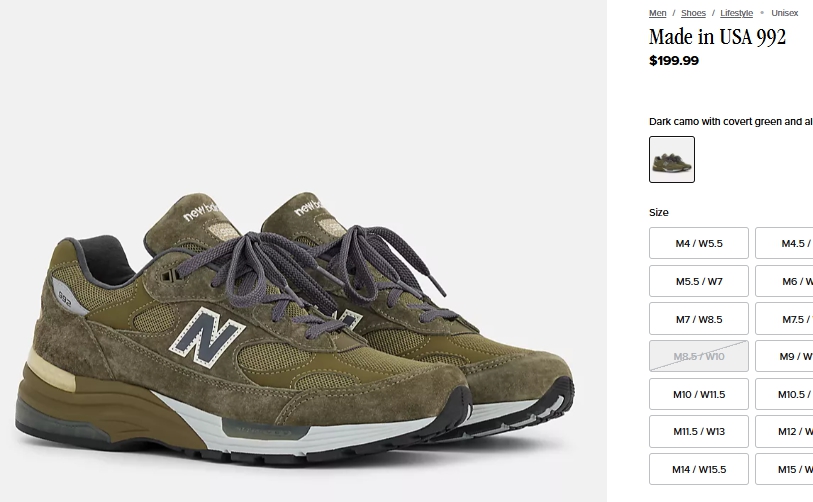This screenshot has width=813, height=502.
Task: Select size M4 / W5.5
Action: (x=699, y=243)
